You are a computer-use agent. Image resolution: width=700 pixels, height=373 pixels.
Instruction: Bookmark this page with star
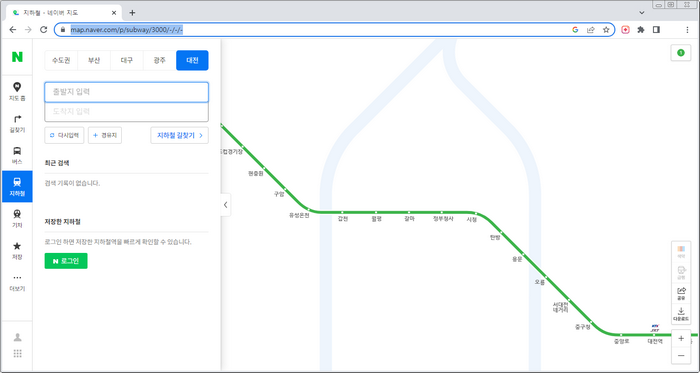606,30
